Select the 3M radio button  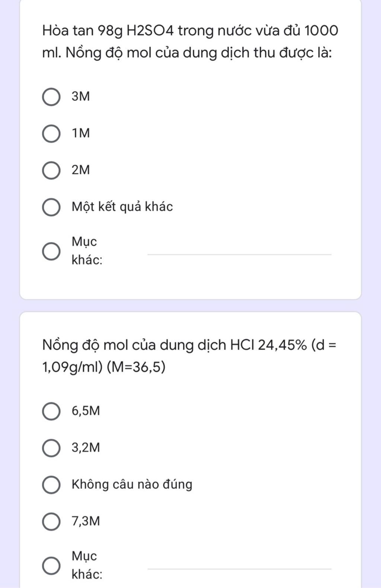[x=51, y=97]
